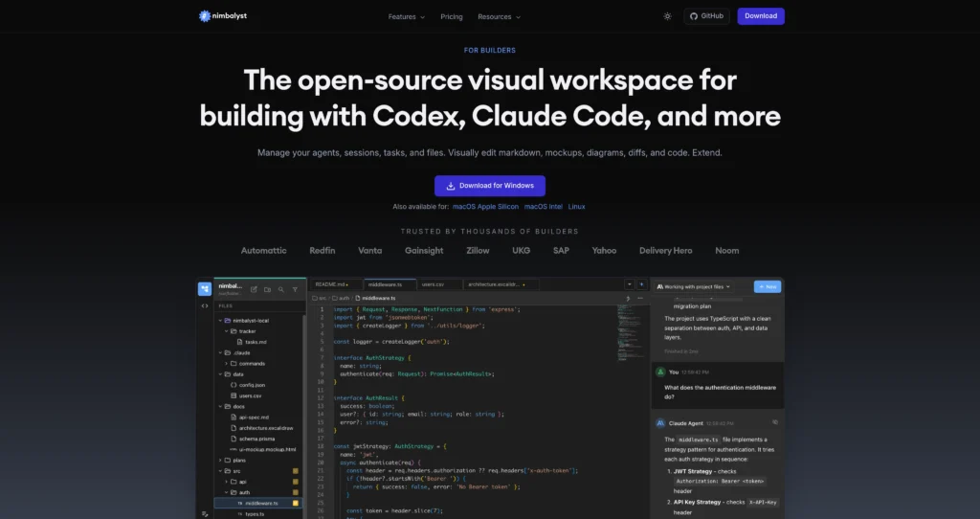The image size is (980, 519).
Task: Expand the api folder under src
Action: coord(226,482)
